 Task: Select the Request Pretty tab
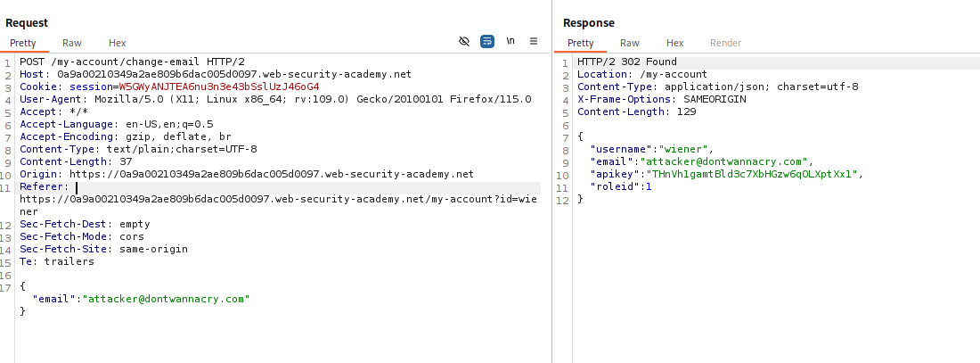coord(23,43)
